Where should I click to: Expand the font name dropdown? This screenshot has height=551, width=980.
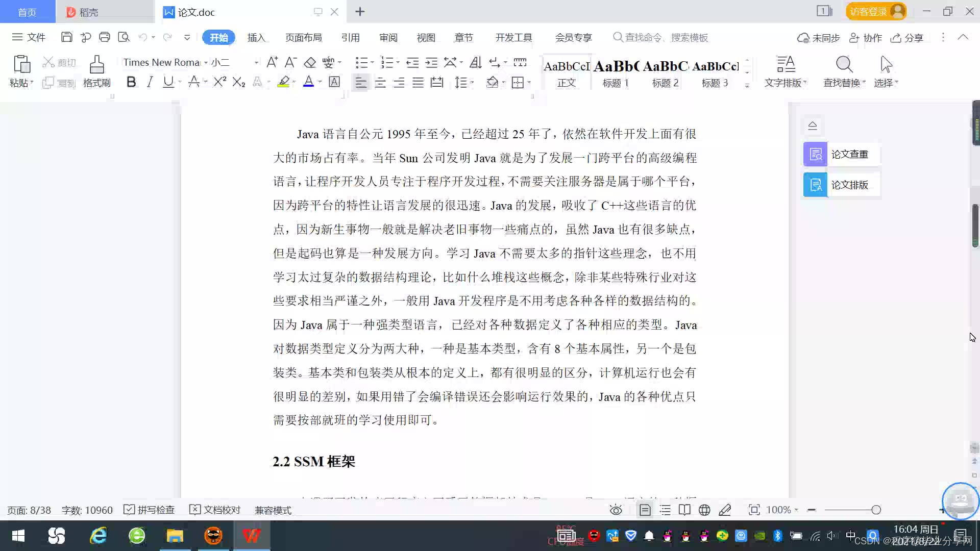pyautogui.click(x=206, y=62)
